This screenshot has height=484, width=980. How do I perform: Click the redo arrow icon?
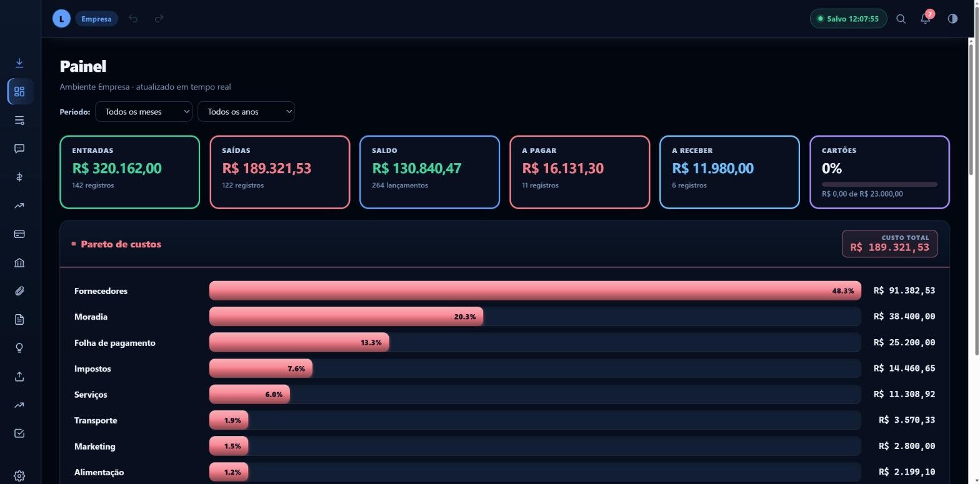pos(159,19)
